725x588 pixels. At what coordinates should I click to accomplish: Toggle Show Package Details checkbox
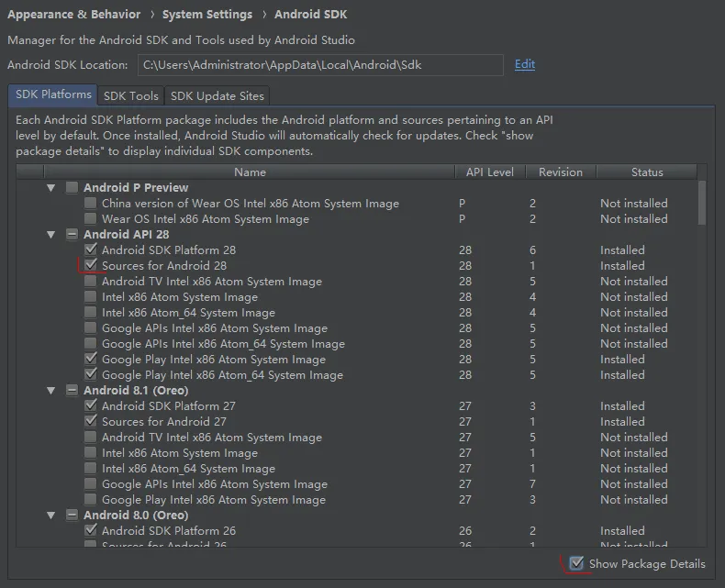pos(576,563)
